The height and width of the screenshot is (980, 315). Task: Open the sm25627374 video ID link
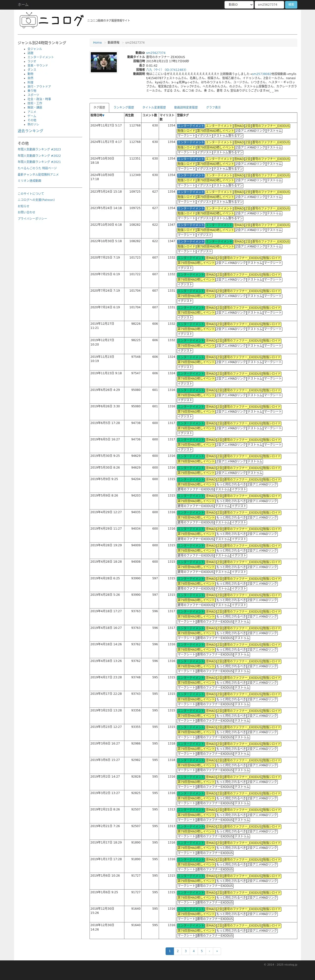point(156,53)
